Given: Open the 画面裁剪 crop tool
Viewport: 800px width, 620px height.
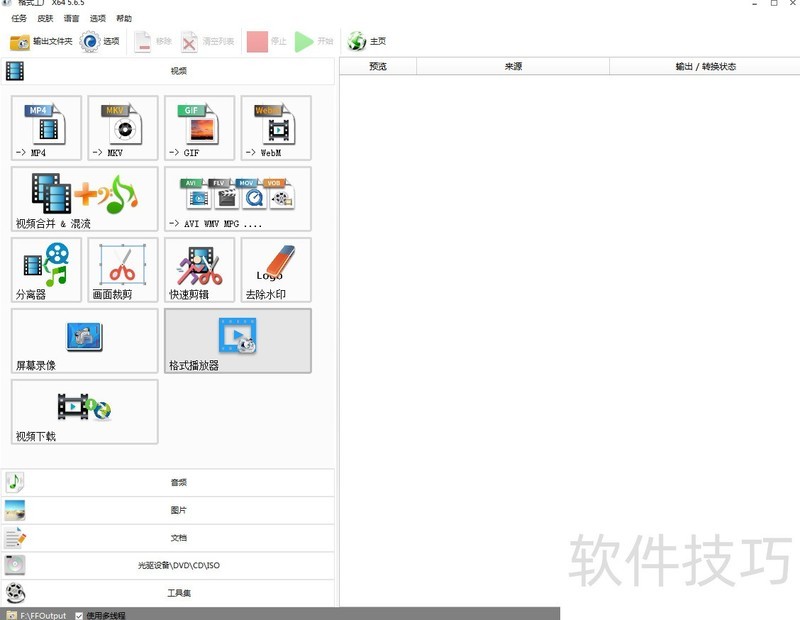Looking at the screenshot, I should 122,270.
